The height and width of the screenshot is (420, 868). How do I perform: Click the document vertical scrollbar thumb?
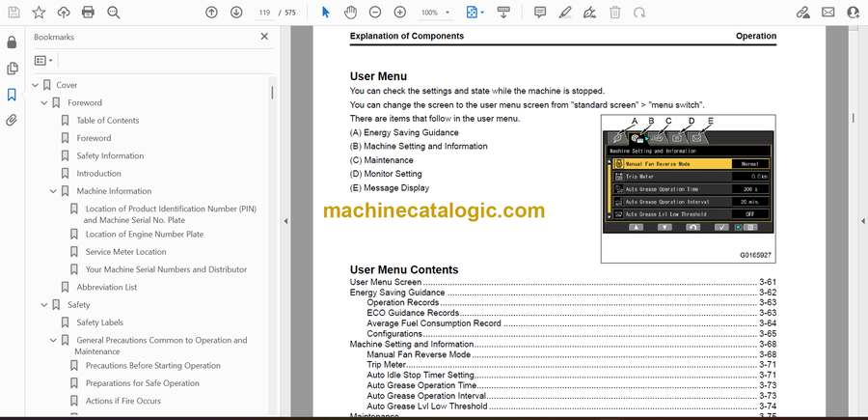854,117
